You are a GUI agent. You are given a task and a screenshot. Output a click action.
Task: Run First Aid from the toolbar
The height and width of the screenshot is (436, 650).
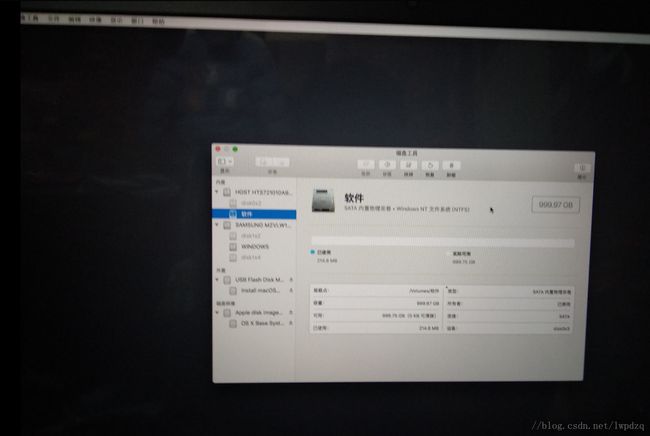pyautogui.click(x=366, y=165)
